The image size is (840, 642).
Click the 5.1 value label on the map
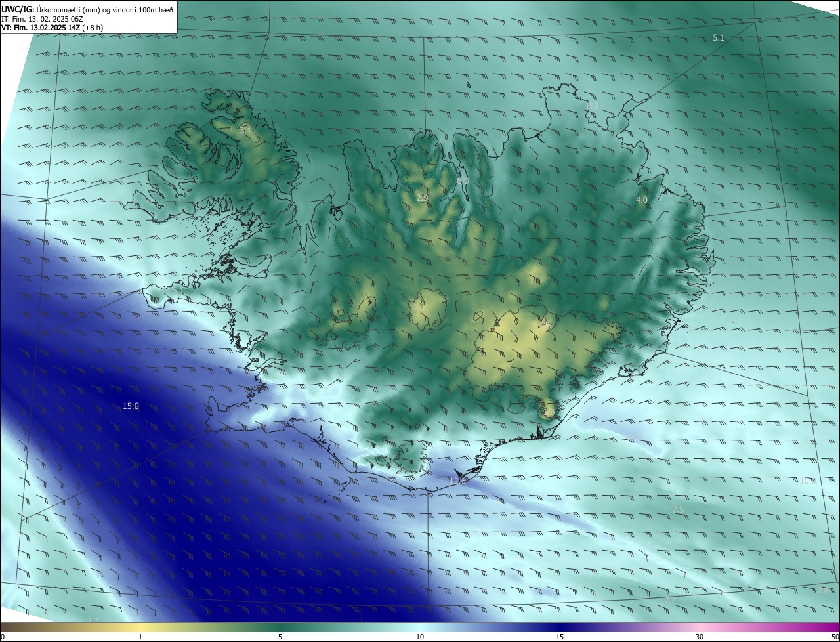(x=719, y=38)
